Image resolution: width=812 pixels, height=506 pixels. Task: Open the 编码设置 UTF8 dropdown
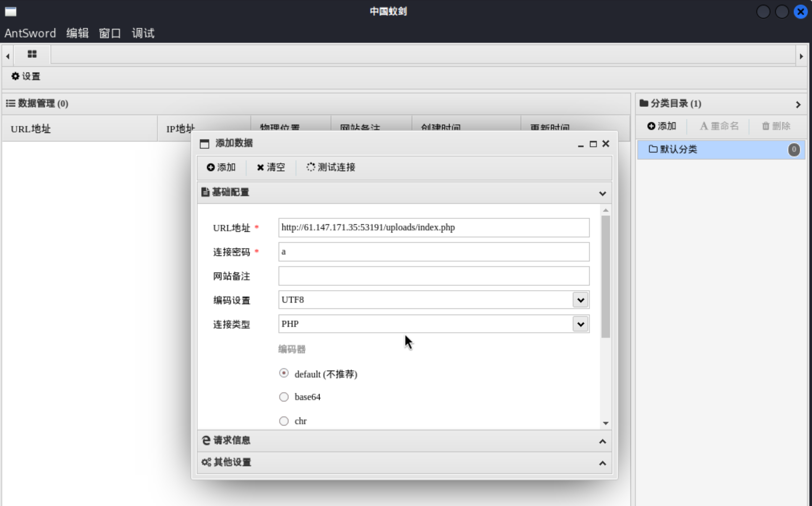click(580, 300)
